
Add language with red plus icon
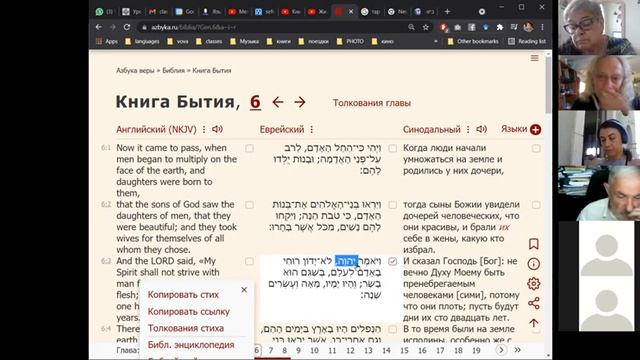coord(536,130)
